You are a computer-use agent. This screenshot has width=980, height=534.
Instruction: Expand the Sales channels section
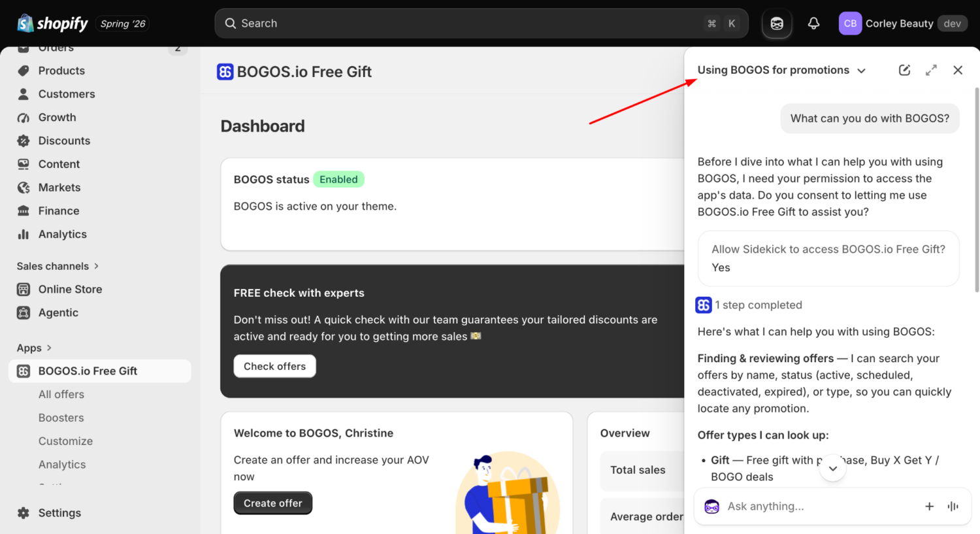57,266
